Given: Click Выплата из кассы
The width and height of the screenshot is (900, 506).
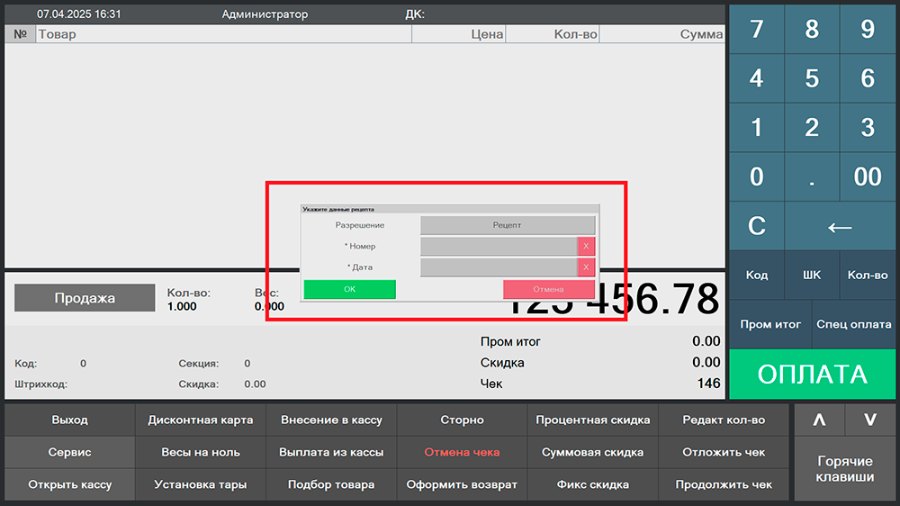Looking at the screenshot, I should tap(331, 452).
